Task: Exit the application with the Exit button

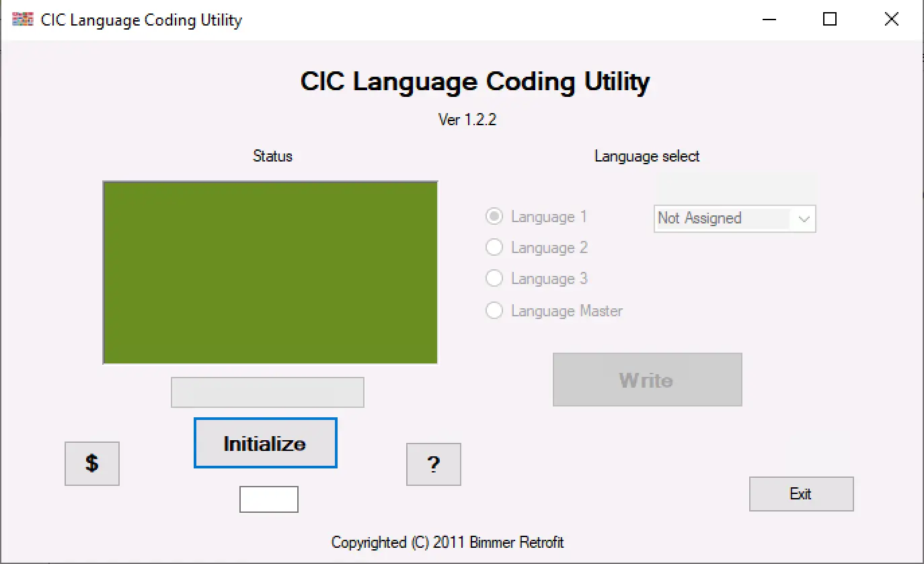Action: [801, 493]
